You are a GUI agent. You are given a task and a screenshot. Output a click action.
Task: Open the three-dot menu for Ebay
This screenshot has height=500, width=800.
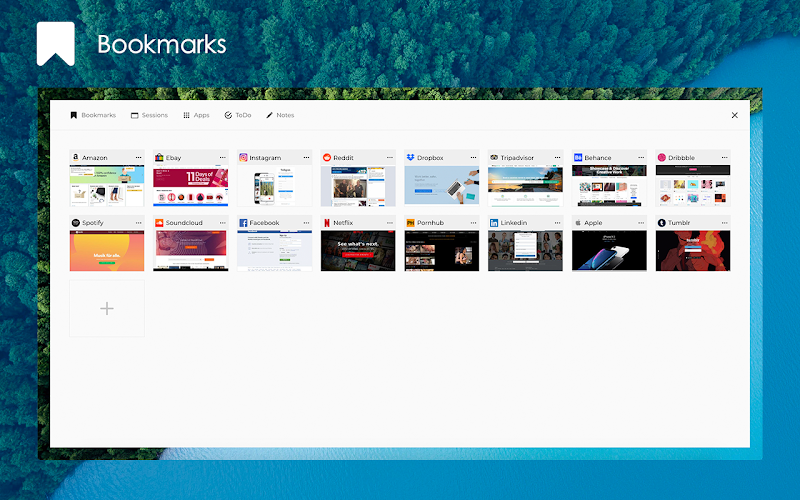[222, 158]
